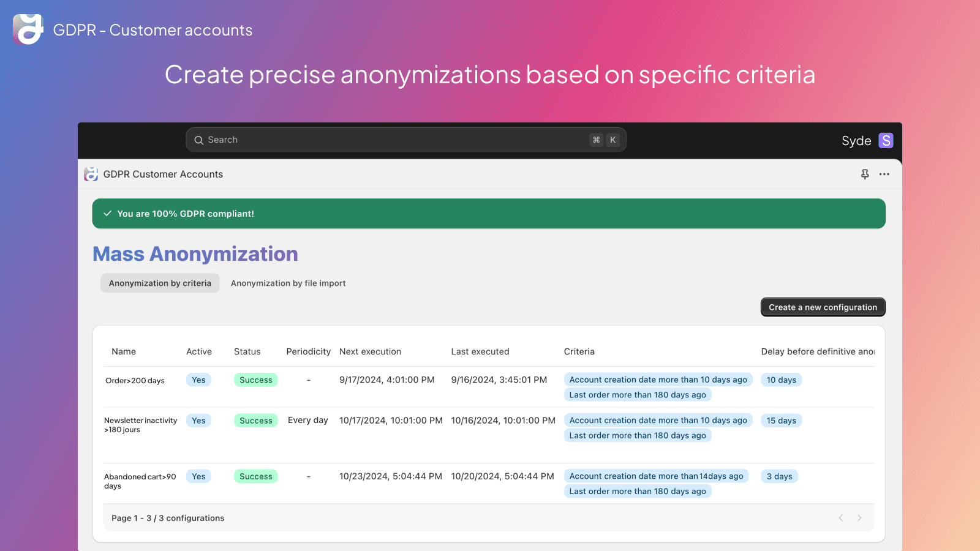Click the pin app icon
The height and width of the screenshot is (551, 980).
coord(865,174)
